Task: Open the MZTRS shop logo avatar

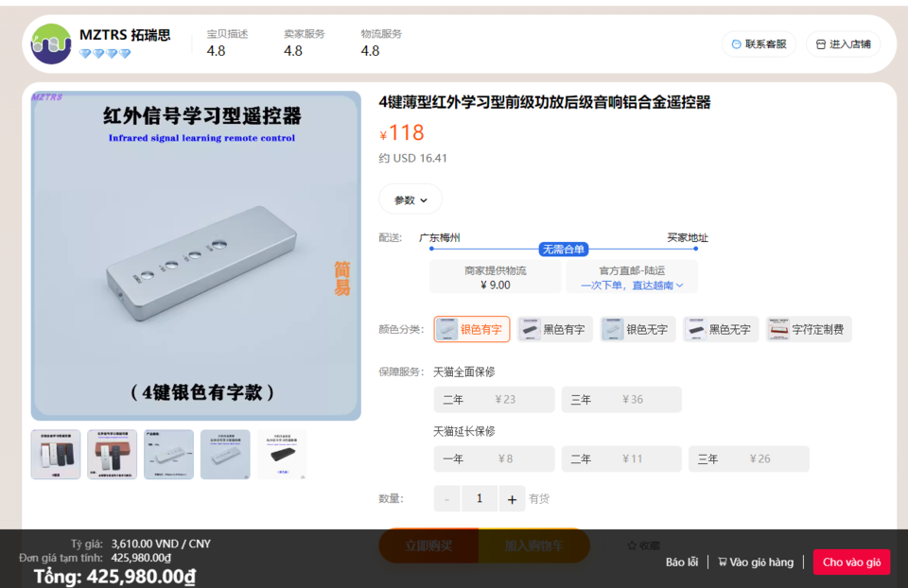Action: 51,44
